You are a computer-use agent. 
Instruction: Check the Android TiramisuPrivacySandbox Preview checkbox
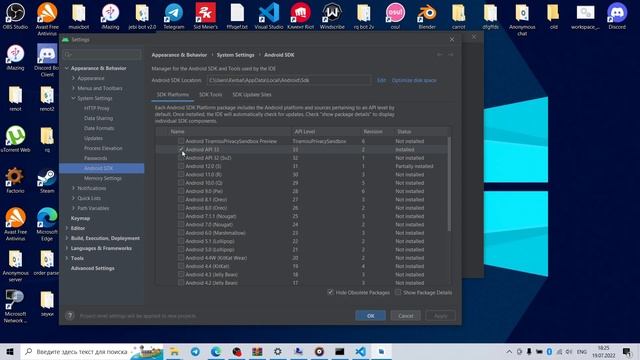[181, 141]
